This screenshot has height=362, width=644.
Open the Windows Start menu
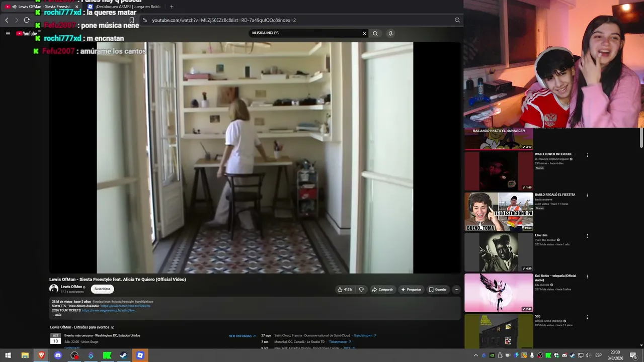coord(8,355)
